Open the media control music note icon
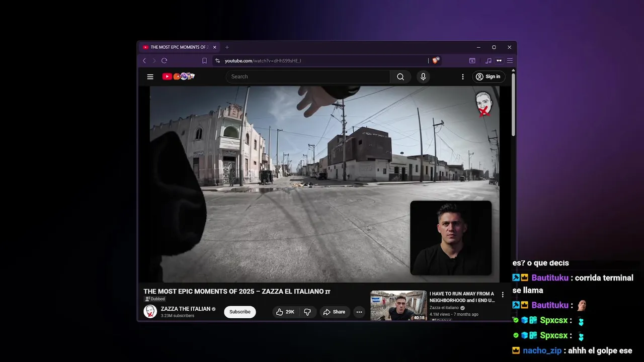Image resolution: width=644 pixels, height=362 pixels. click(488, 61)
